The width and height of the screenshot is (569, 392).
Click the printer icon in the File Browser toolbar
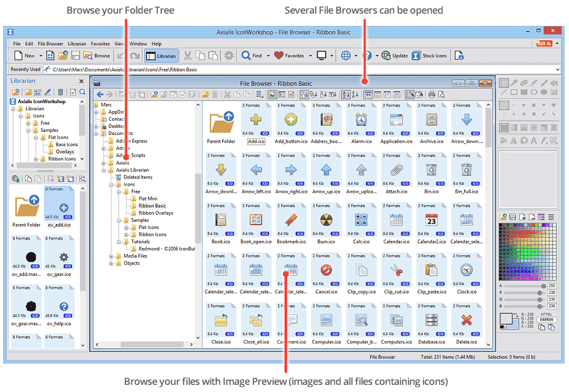tap(432, 94)
